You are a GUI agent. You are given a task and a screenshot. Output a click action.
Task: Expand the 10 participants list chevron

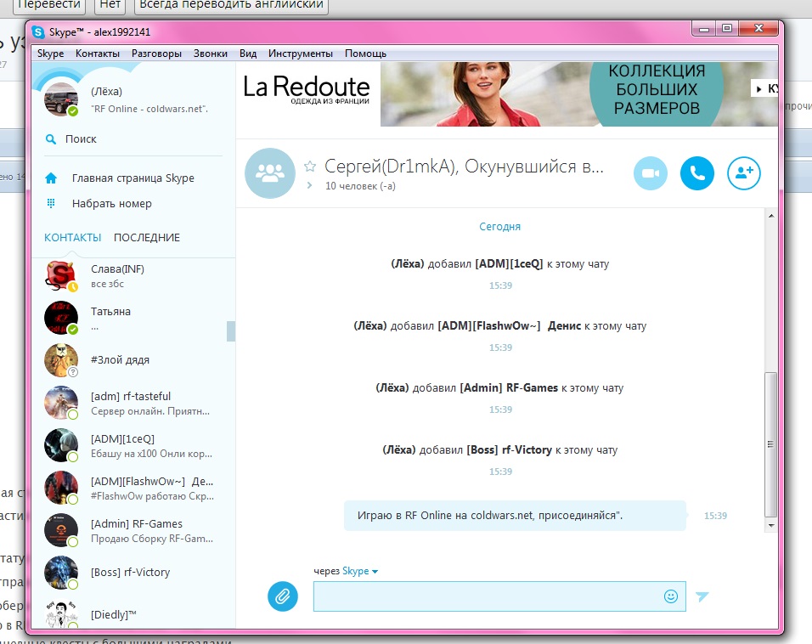tap(309, 185)
